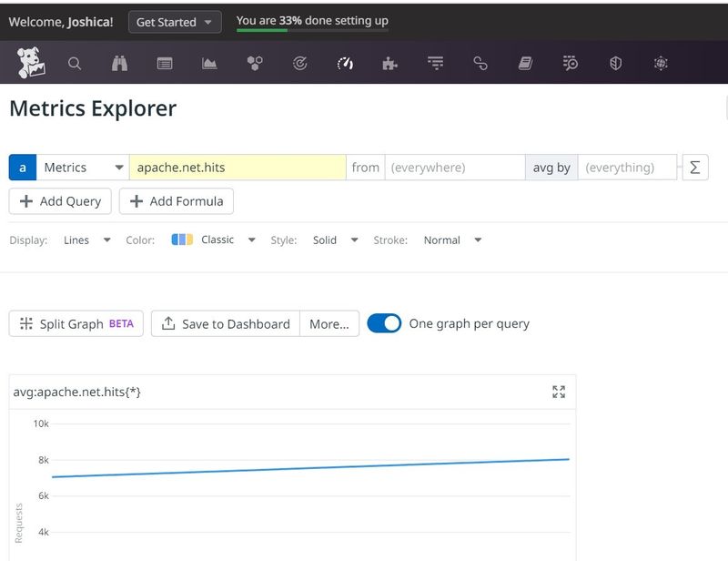Click the 6k axis label
This screenshot has width=728, height=561.
tap(43, 495)
